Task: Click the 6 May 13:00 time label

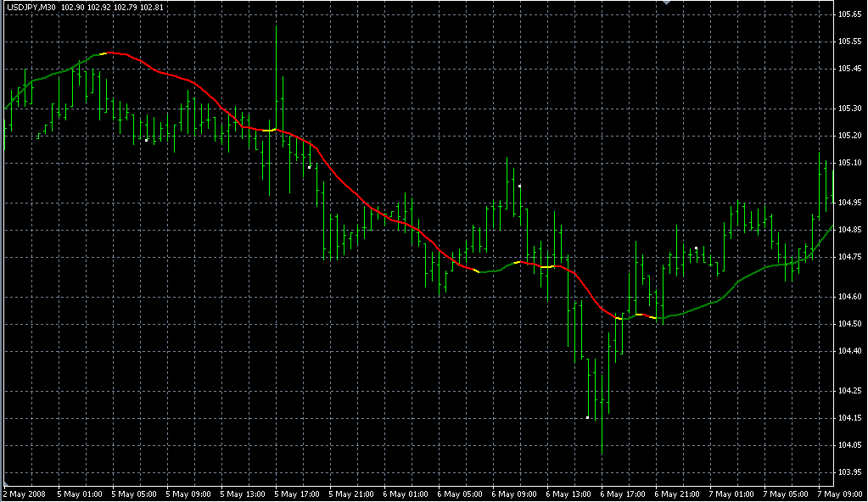Action: 568,494
